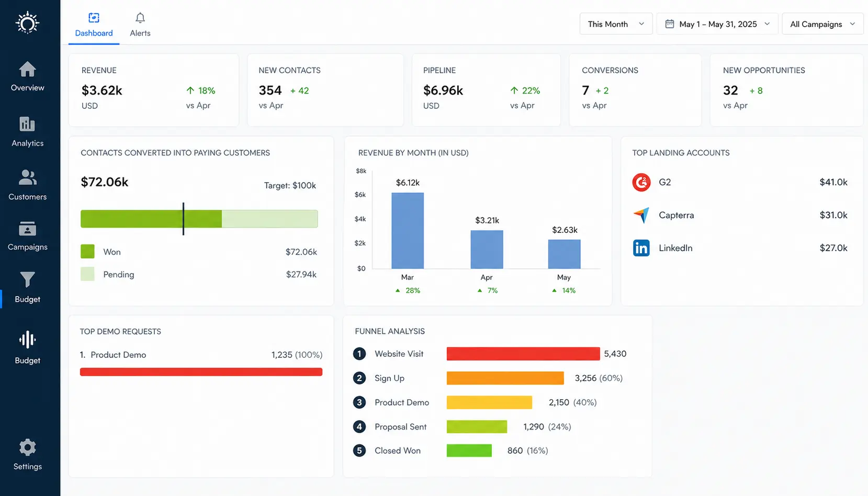This screenshot has width=868, height=496.
Task: Open Campaigns via the briefcase icon
Action: [x=27, y=229]
